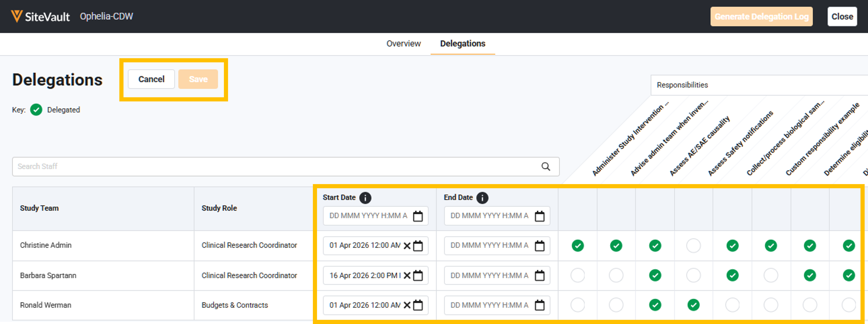Toggle Christine Admin's Determine eligibility delegation
This screenshot has width=868, height=324.
[x=810, y=246]
